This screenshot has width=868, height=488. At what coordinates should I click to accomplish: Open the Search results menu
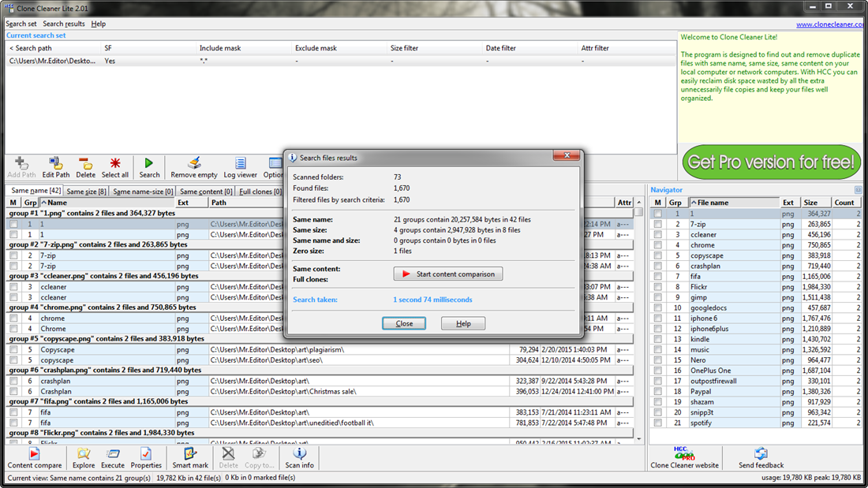tap(64, 24)
